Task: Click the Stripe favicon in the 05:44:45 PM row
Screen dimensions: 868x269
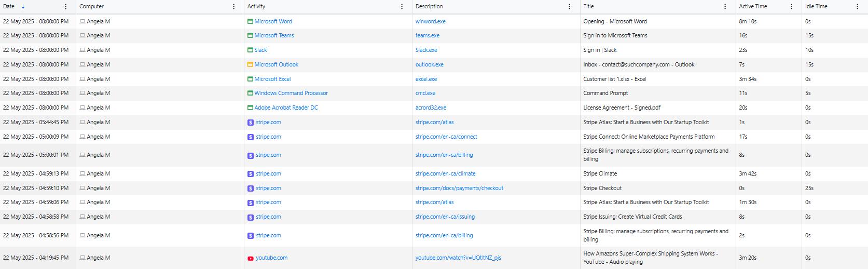Action: (x=251, y=123)
